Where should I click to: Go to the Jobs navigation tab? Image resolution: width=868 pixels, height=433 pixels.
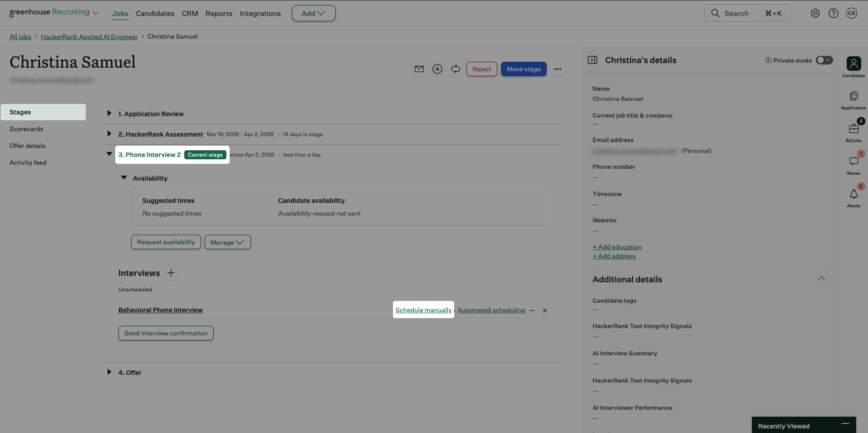click(120, 14)
